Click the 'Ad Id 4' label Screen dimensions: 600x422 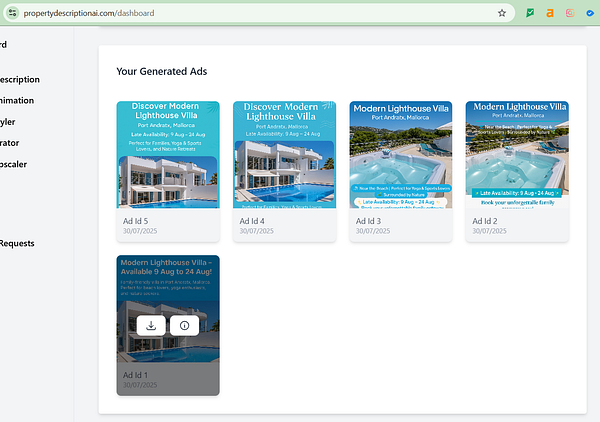(x=252, y=221)
